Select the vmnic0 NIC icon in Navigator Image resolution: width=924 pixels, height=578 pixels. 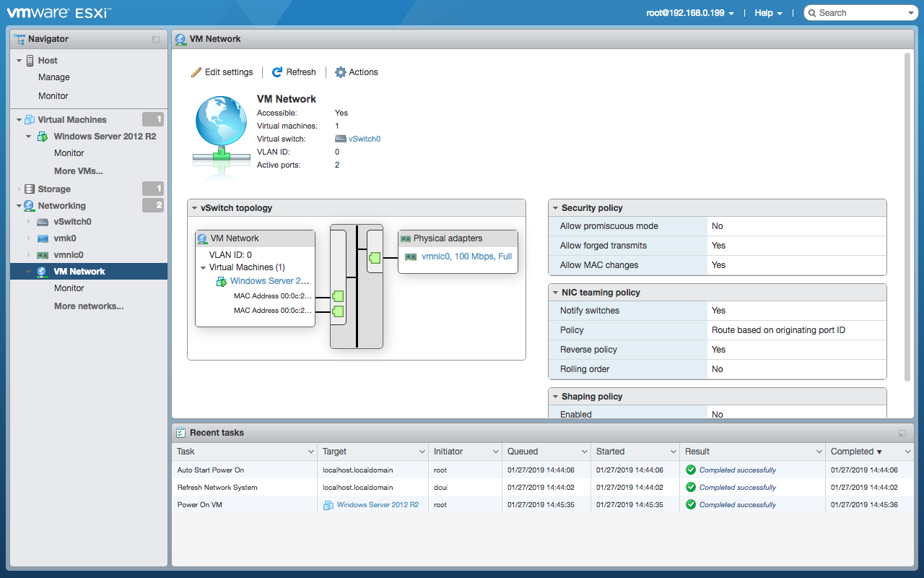(x=41, y=255)
